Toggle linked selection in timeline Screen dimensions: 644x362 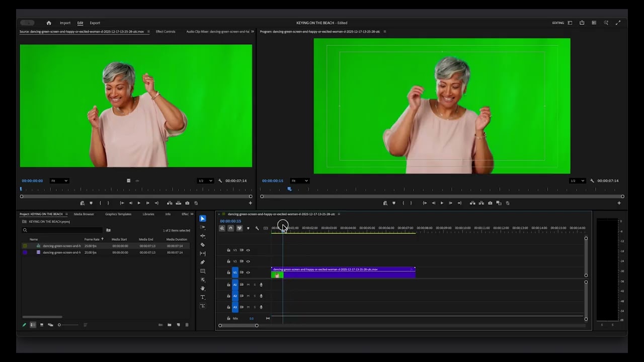click(x=239, y=228)
